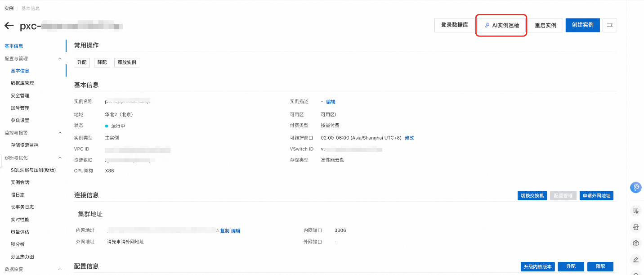Click the 集群地址 heading

tap(90, 214)
